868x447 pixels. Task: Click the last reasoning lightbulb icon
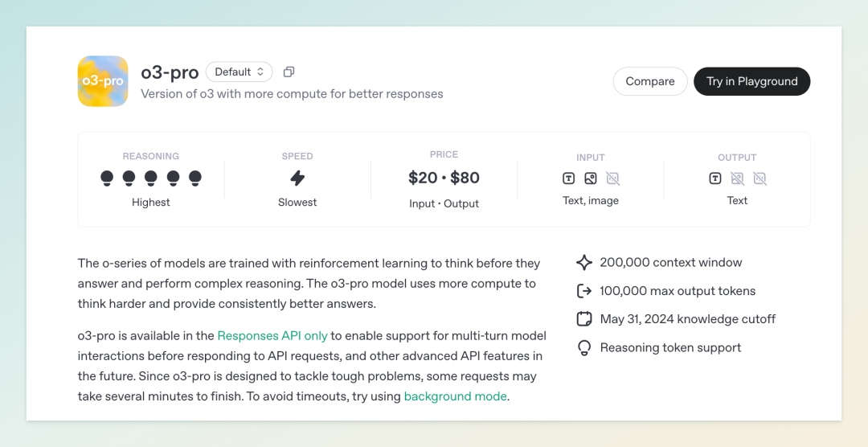click(194, 178)
